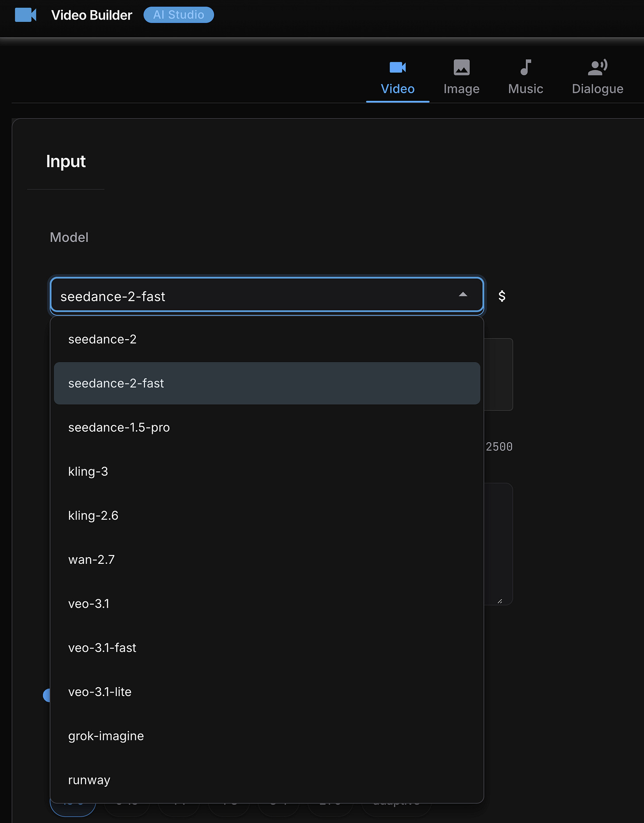This screenshot has width=644, height=823.
Task: Switch to the Music tab
Action: tap(525, 78)
